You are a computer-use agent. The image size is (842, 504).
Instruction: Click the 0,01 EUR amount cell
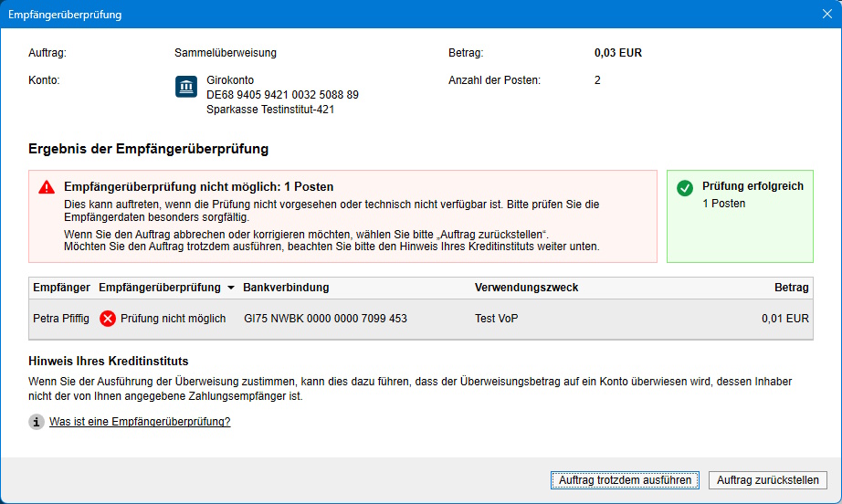point(784,319)
